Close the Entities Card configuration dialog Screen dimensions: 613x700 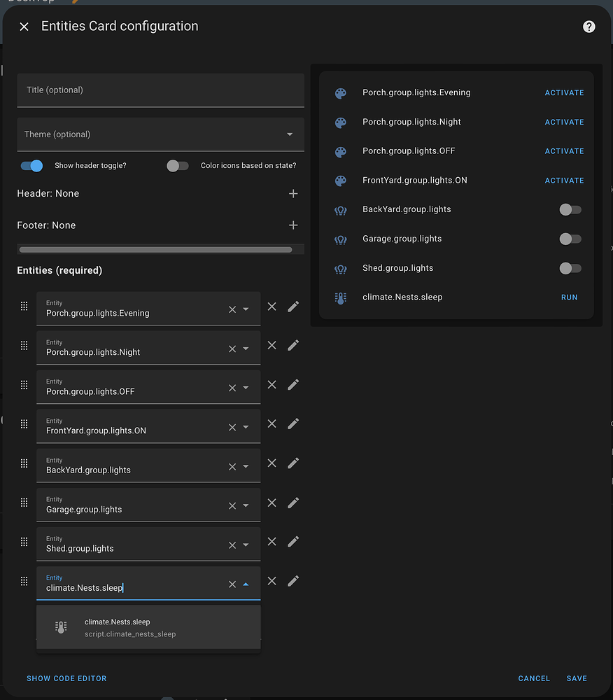[24, 27]
